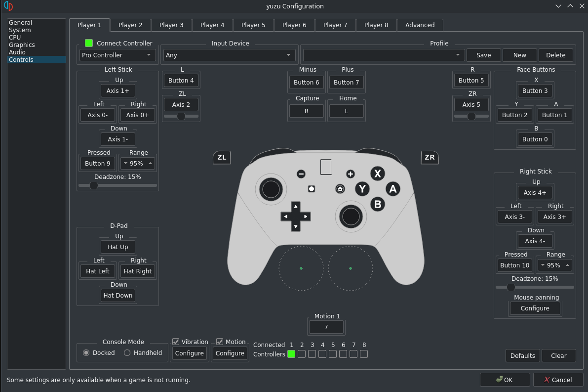
Task: Click the ZL trigger icon beside controller
Action: 222,158
